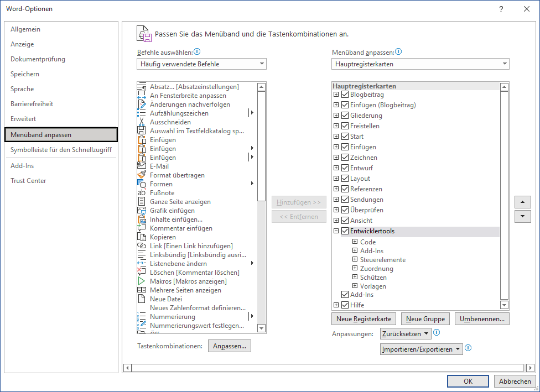Toggle the Zeichnen checkbox

(x=345, y=157)
